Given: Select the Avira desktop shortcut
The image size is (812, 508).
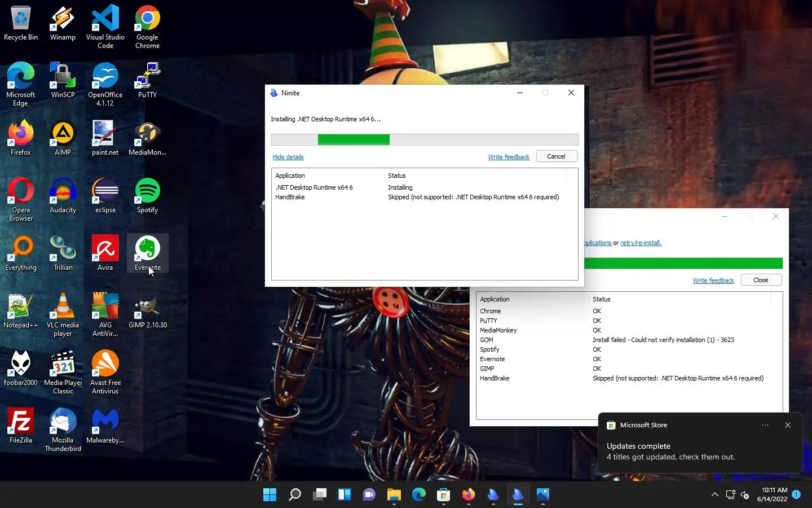Looking at the screenshot, I should pyautogui.click(x=105, y=253).
